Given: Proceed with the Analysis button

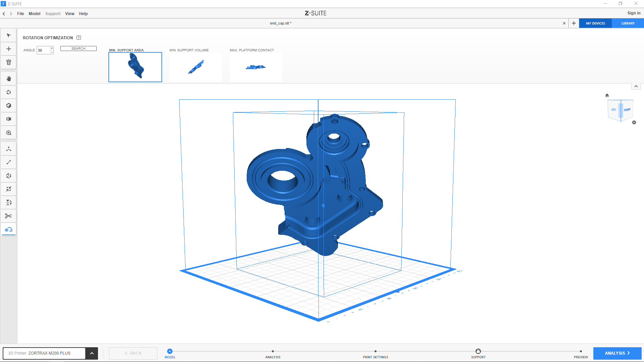Looking at the screenshot, I should coord(617,353).
